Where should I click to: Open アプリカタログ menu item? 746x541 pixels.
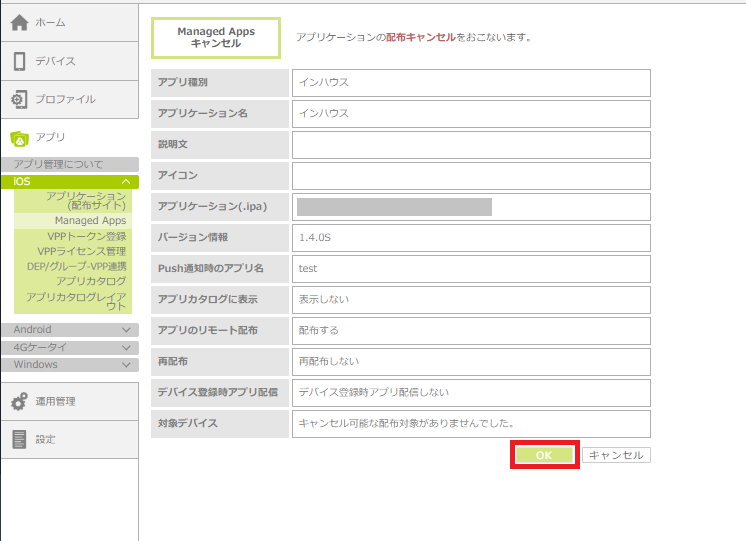(91, 281)
